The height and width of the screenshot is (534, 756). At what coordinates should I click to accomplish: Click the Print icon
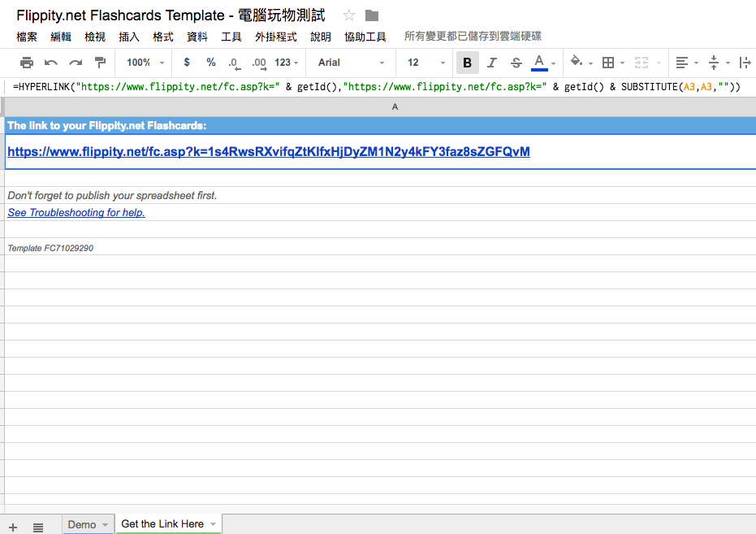point(27,63)
